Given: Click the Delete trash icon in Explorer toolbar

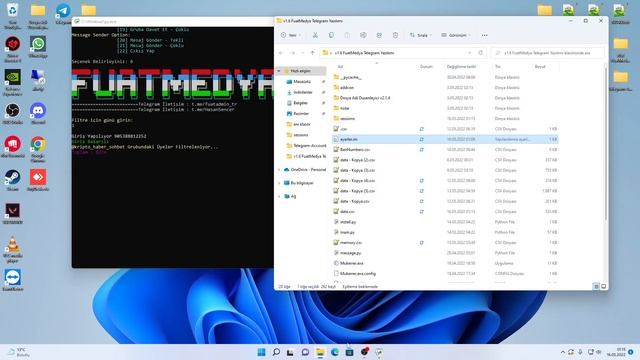Looking at the screenshot, I should click(395, 36).
